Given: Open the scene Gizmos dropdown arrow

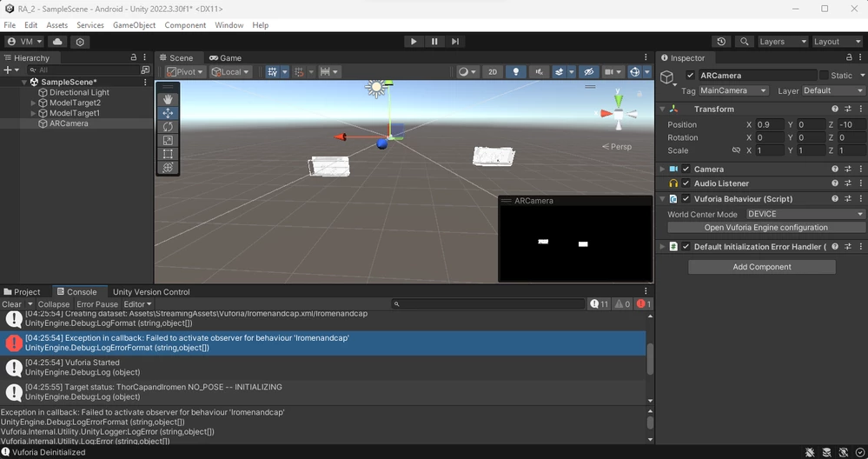Looking at the screenshot, I should (647, 72).
